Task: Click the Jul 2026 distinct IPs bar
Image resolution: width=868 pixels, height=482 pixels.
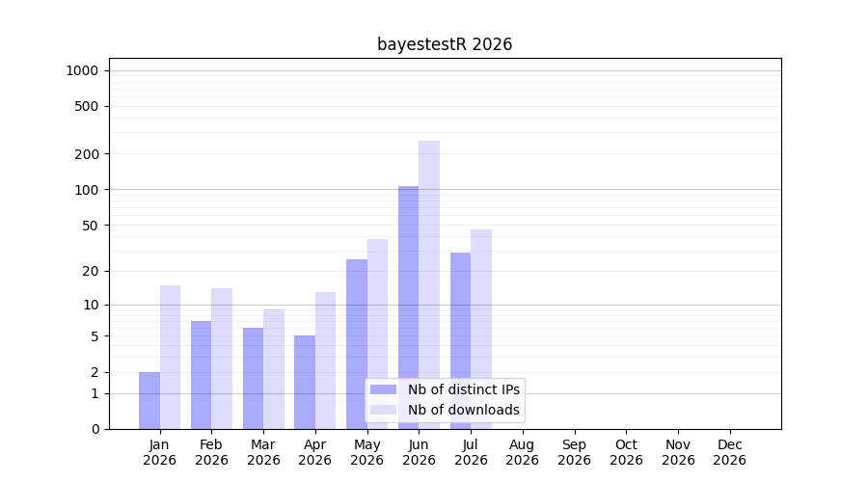Action: (x=461, y=341)
